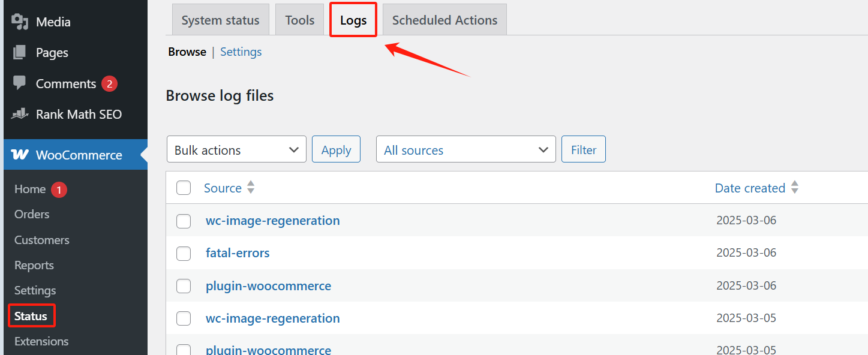Click the Rank Math SEO icon
The image size is (868, 355).
click(20, 113)
